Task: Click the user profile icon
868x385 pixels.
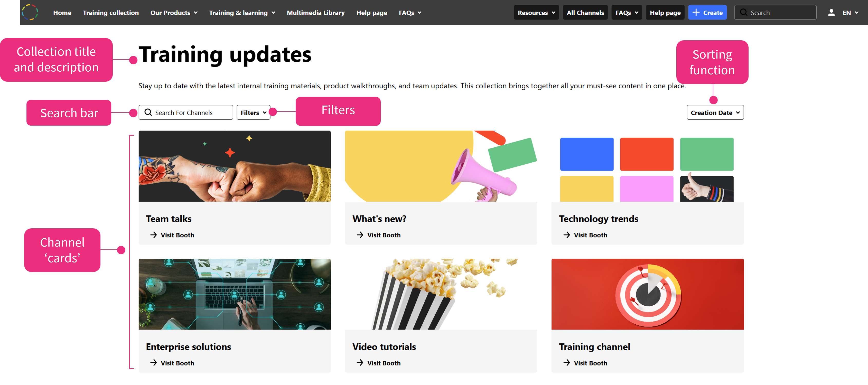Action: (x=831, y=13)
